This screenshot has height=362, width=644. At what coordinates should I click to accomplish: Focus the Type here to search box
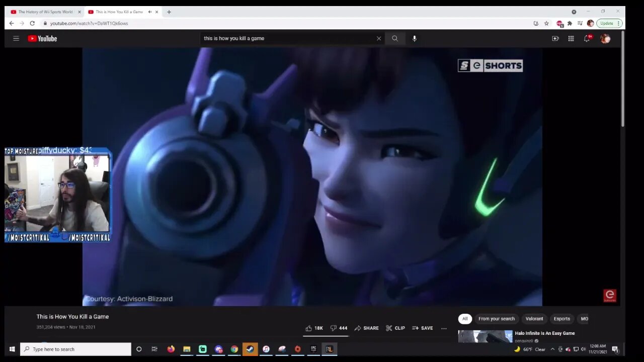(75, 349)
